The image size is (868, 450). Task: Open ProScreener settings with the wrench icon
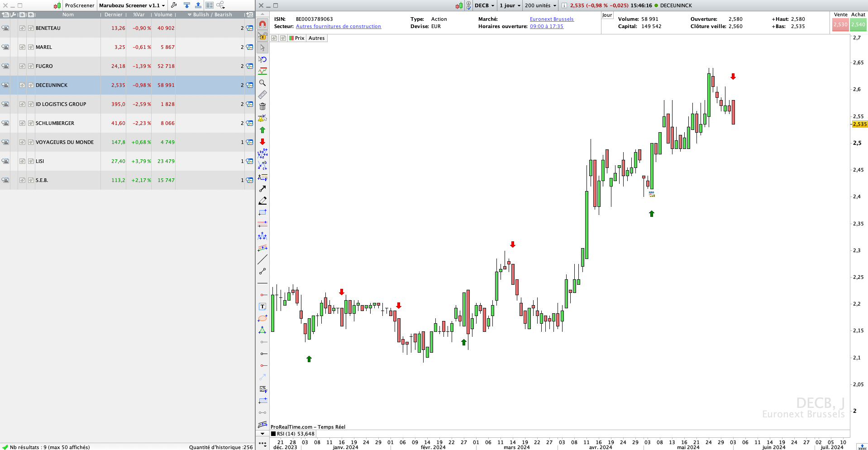click(x=174, y=5)
